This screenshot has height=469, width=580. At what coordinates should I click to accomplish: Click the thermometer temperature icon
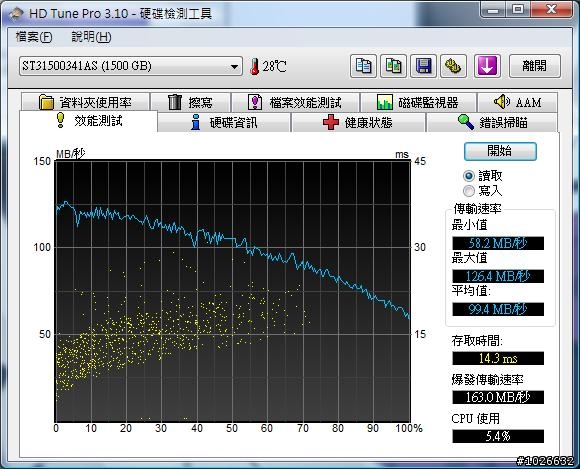pos(254,67)
